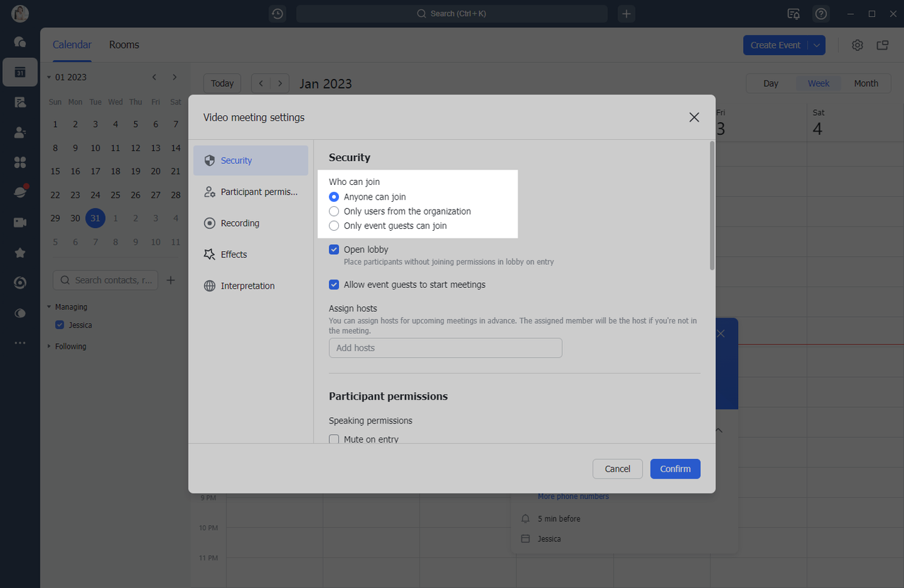
Task: Uncheck the Open lobby checkbox
Action: pos(335,250)
